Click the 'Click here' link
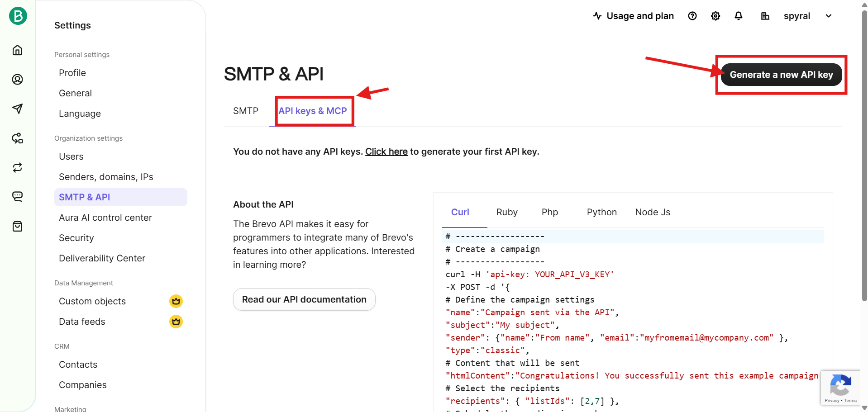Screen dimensions: 868x412 386,152
